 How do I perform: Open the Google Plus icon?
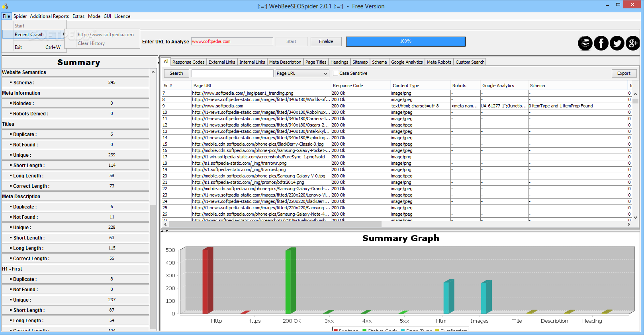[x=632, y=43]
